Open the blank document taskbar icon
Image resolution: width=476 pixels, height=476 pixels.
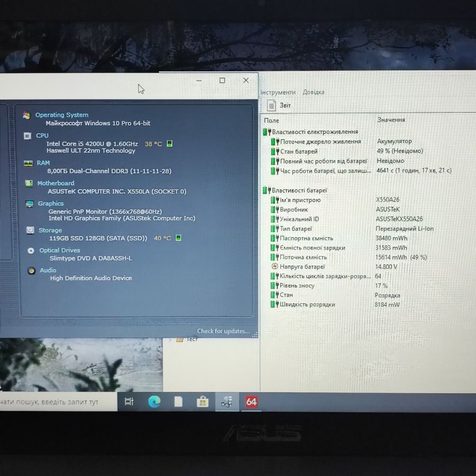178,401
